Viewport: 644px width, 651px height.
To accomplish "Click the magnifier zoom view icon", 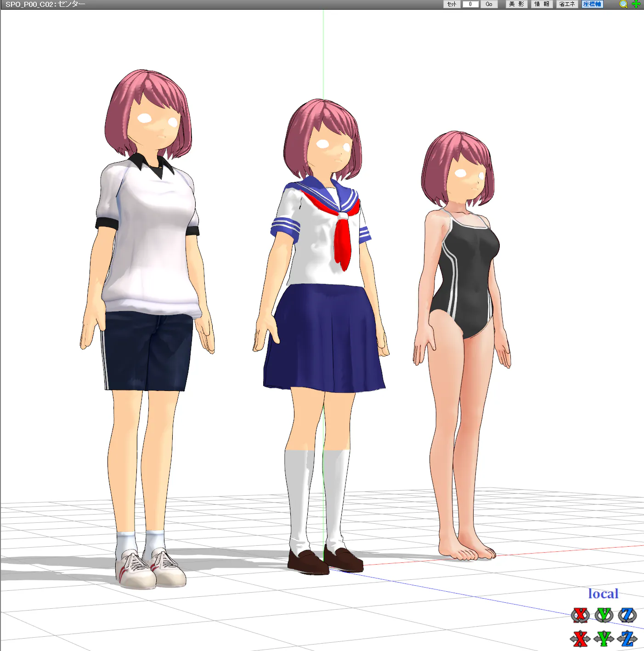I will [x=623, y=4].
